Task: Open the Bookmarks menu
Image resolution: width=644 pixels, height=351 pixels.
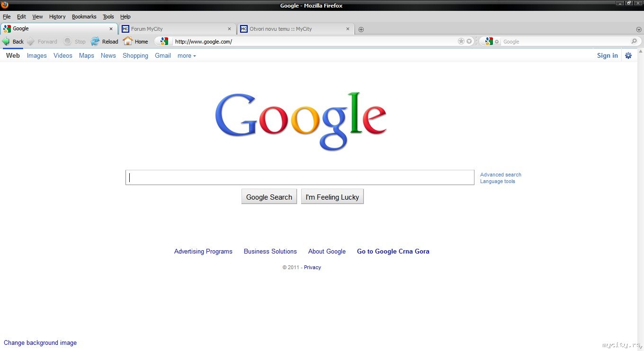Action: pos(84,17)
